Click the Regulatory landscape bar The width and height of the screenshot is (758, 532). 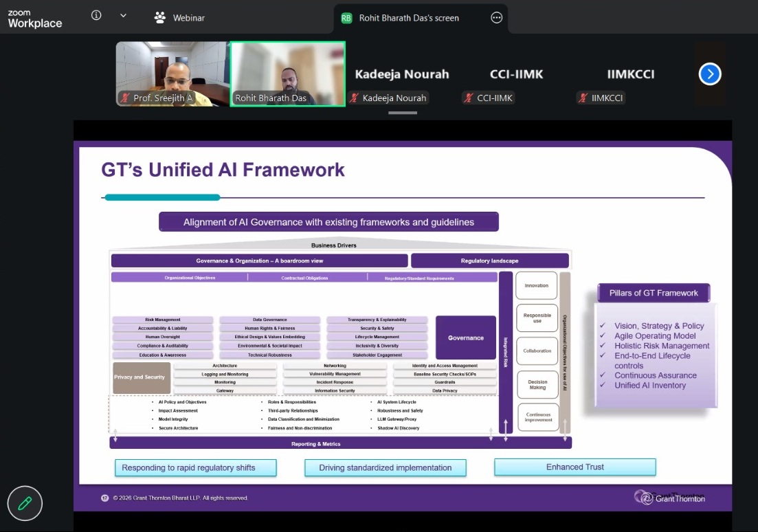(490, 261)
